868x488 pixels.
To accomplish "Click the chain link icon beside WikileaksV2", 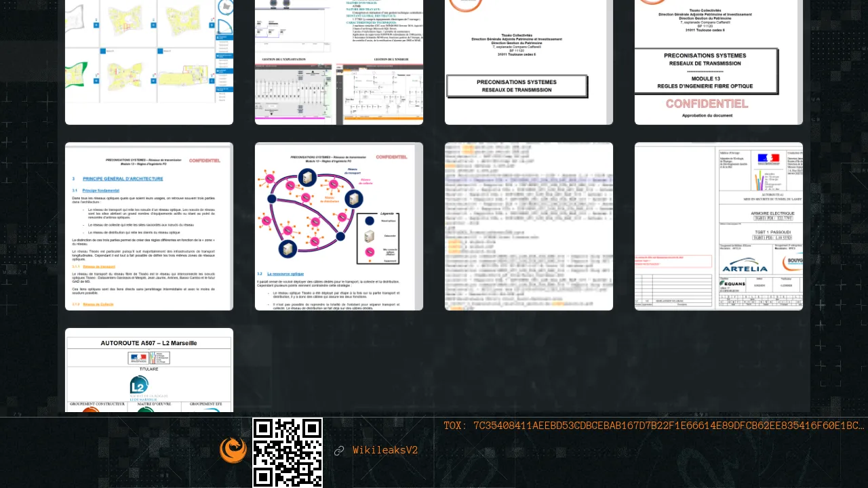I will [x=339, y=451].
